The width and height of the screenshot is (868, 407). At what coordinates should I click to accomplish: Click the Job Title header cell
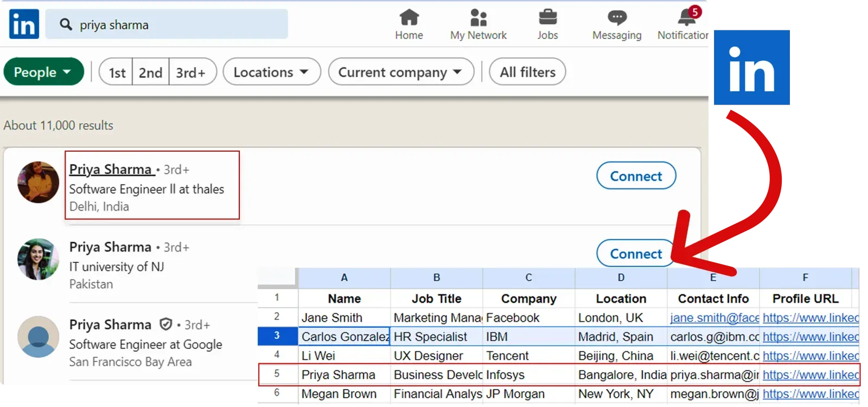point(437,298)
